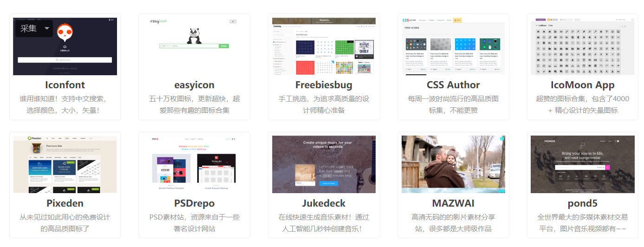Visit the Pixeden title link
This screenshot has width=644, height=247.
tap(65, 203)
